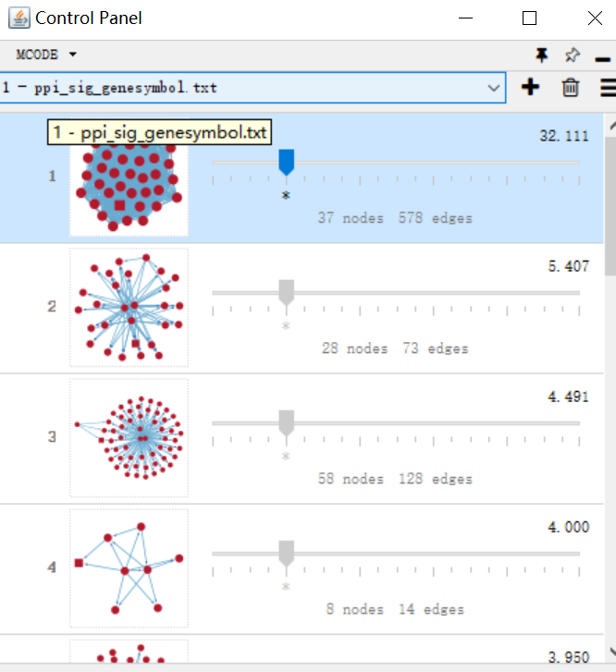Click the slider thumb for cluster 1
The width and height of the screenshot is (616, 672).
click(x=286, y=162)
